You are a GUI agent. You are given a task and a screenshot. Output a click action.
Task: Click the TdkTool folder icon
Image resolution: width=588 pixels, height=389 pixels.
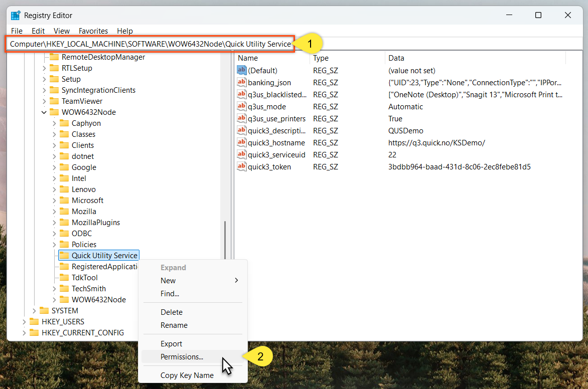65,278
